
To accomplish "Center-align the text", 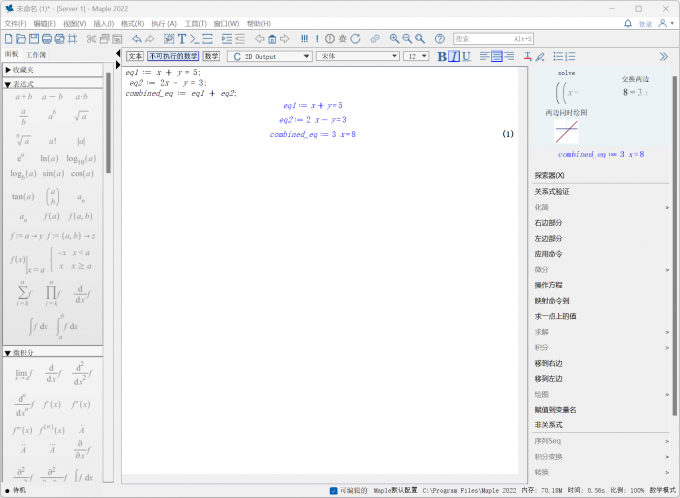I will 497,56.
